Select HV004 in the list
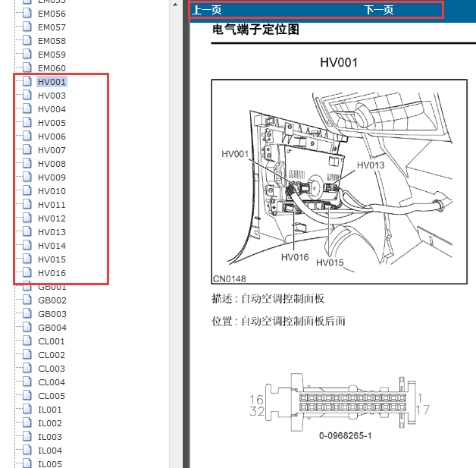Viewport: 476px width, 468px height. 52,109
